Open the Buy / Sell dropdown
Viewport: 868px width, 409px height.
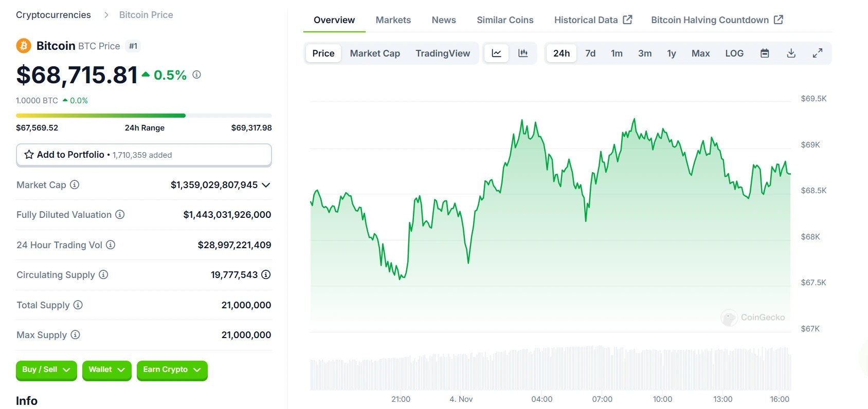coord(46,370)
